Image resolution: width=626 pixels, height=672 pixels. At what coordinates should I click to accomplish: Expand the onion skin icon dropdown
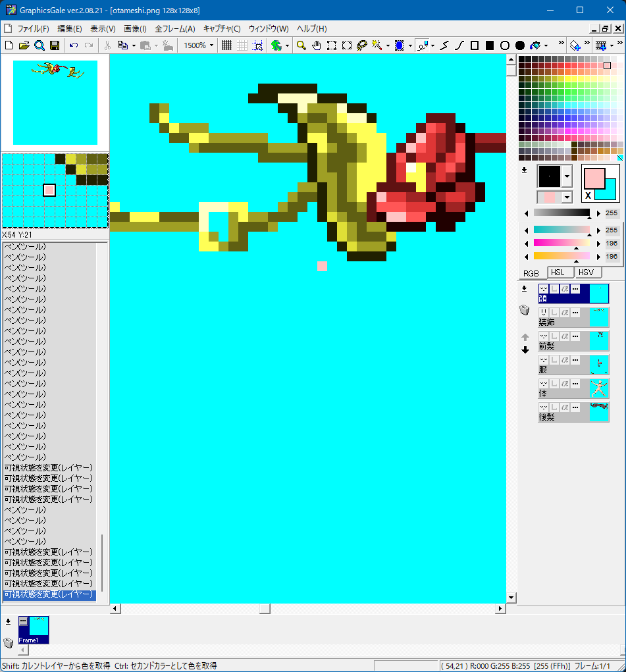click(287, 45)
